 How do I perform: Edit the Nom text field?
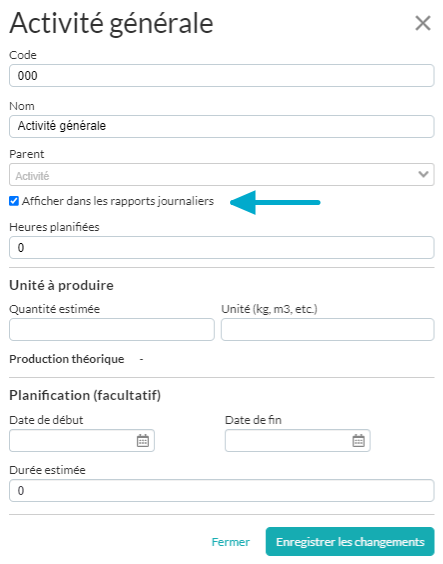[222, 126]
